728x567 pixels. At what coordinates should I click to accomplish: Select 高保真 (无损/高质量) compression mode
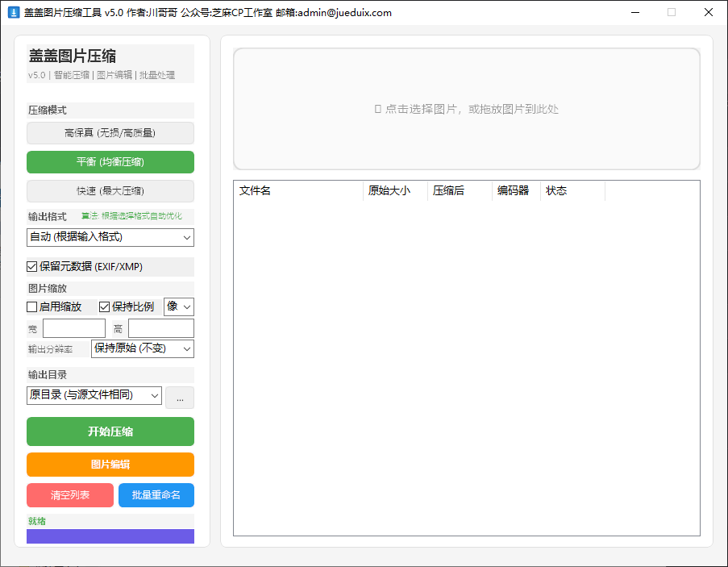click(x=110, y=133)
